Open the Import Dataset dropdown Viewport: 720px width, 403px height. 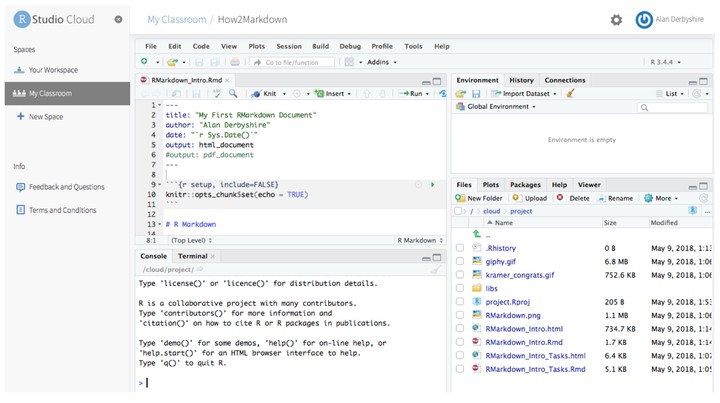pos(524,94)
